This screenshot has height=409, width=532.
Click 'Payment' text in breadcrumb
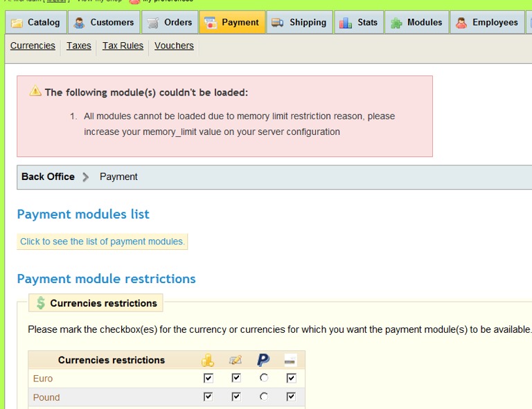118,177
